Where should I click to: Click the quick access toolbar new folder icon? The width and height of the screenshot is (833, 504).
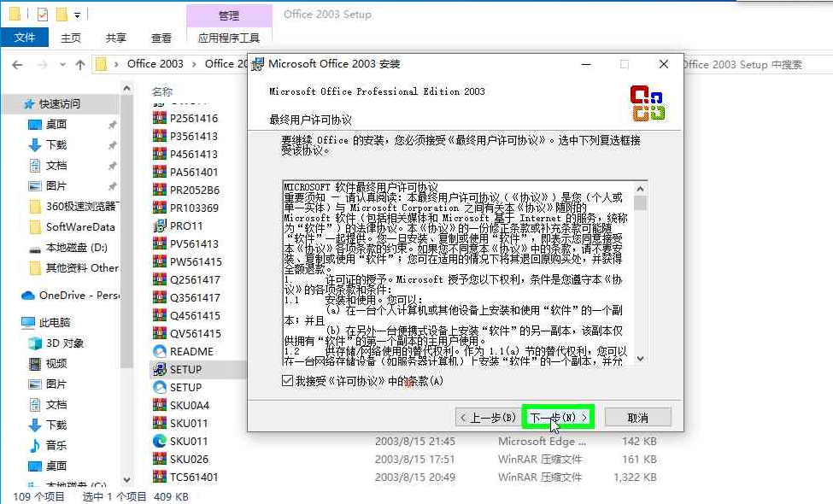[x=62, y=15]
